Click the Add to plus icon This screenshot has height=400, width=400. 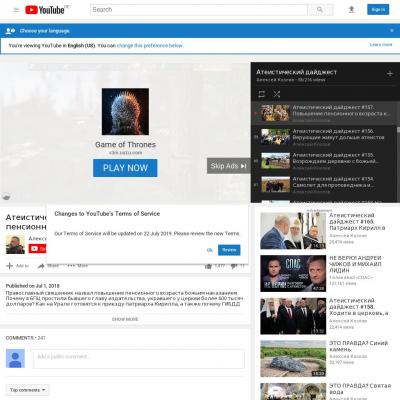click(x=10, y=266)
